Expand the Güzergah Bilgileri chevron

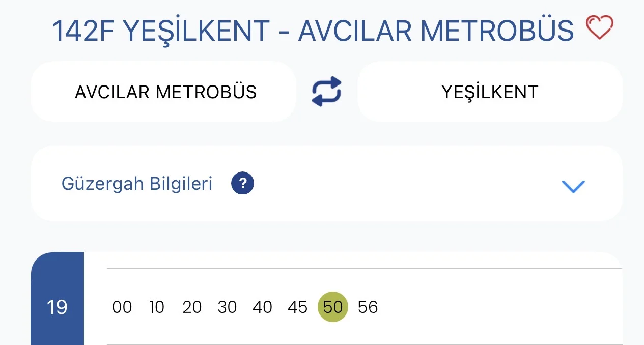pos(573,186)
